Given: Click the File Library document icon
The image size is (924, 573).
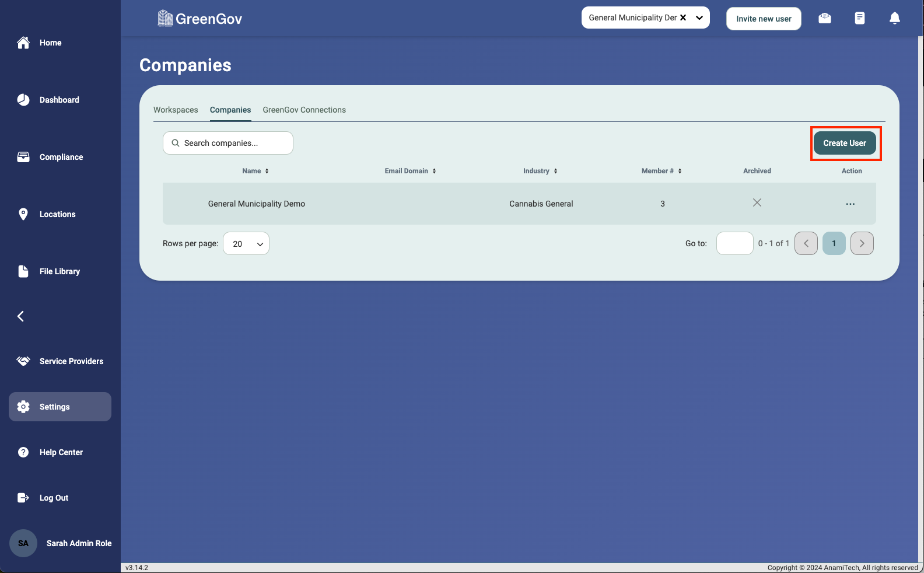Looking at the screenshot, I should pyautogui.click(x=23, y=271).
